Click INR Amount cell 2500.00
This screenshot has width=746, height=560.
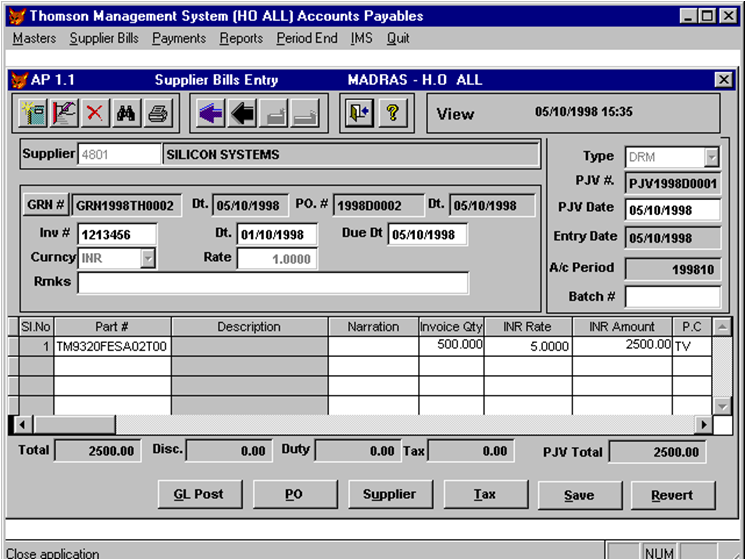pyautogui.click(x=622, y=346)
